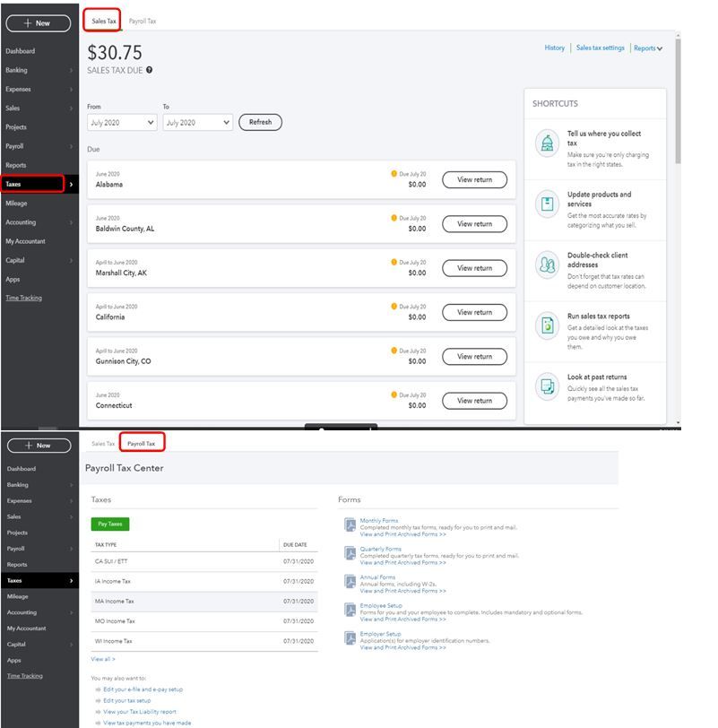View return for Baldwin County, AL
Screen dimensions: 718x728
[x=474, y=224]
